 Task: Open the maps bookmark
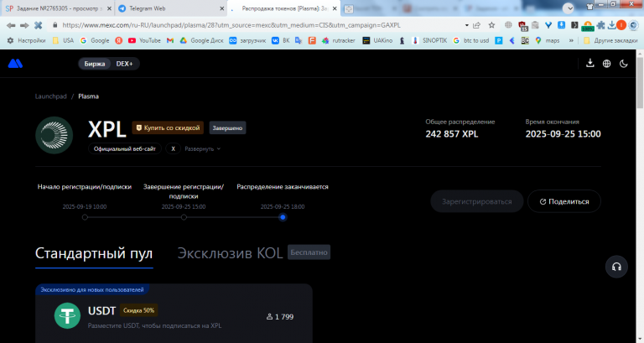pos(548,40)
